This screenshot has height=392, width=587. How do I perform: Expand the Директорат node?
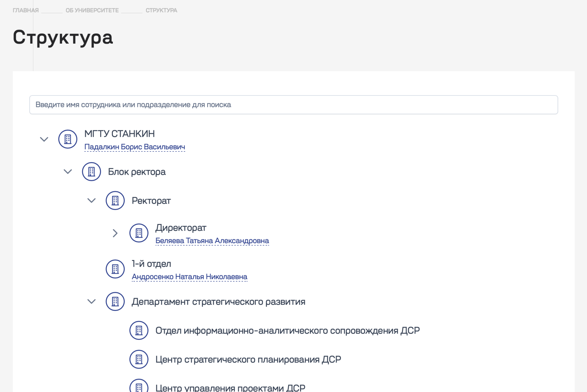[x=115, y=233]
